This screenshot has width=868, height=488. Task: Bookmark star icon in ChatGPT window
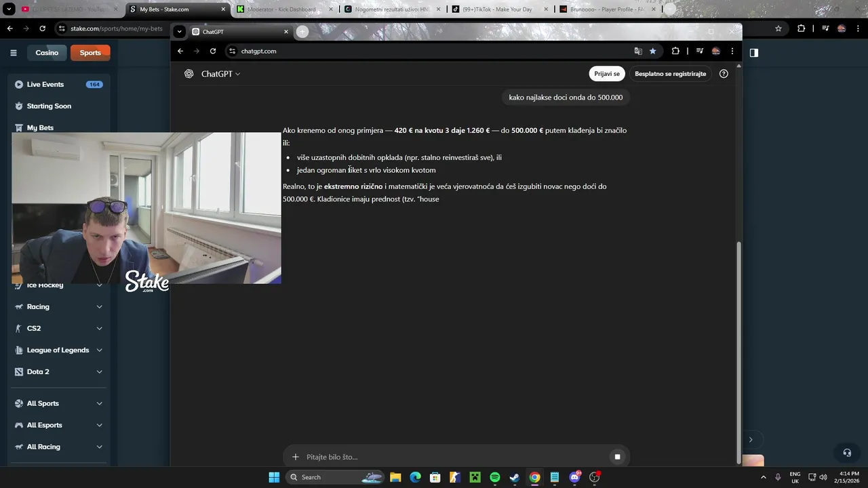652,51
